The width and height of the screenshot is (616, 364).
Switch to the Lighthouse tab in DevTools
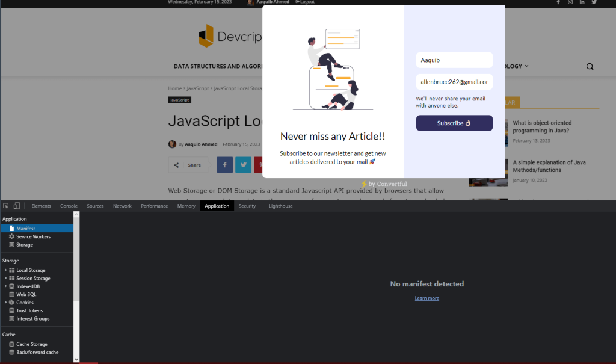click(280, 205)
